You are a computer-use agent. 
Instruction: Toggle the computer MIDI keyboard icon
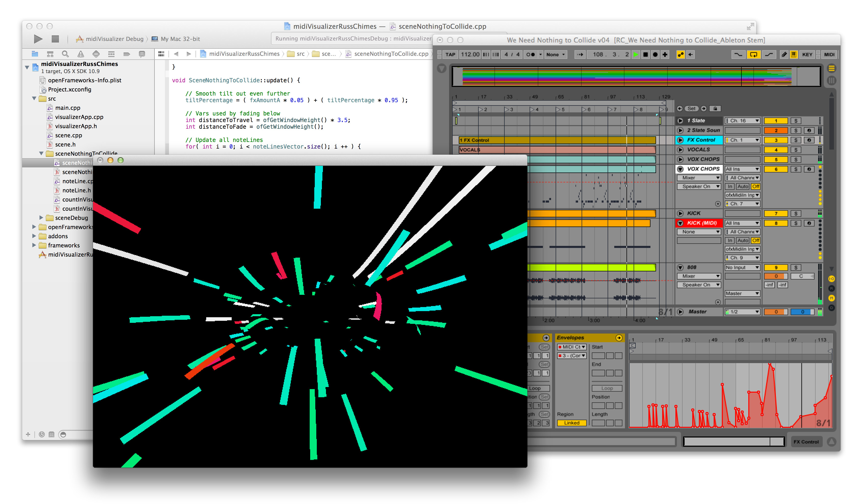click(x=794, y=54)
